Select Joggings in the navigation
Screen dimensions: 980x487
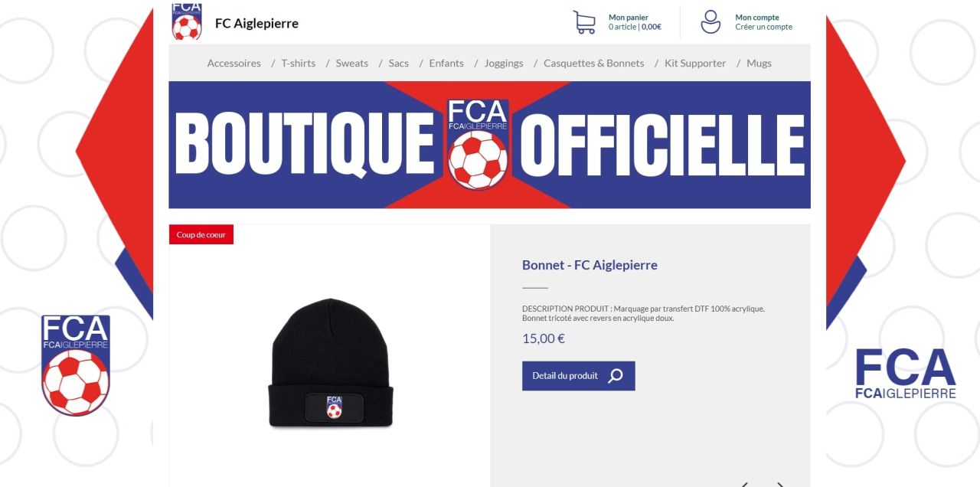504,63
